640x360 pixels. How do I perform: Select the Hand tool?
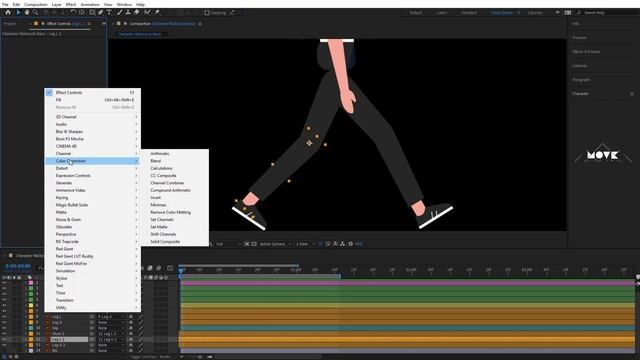pos(27,13)
